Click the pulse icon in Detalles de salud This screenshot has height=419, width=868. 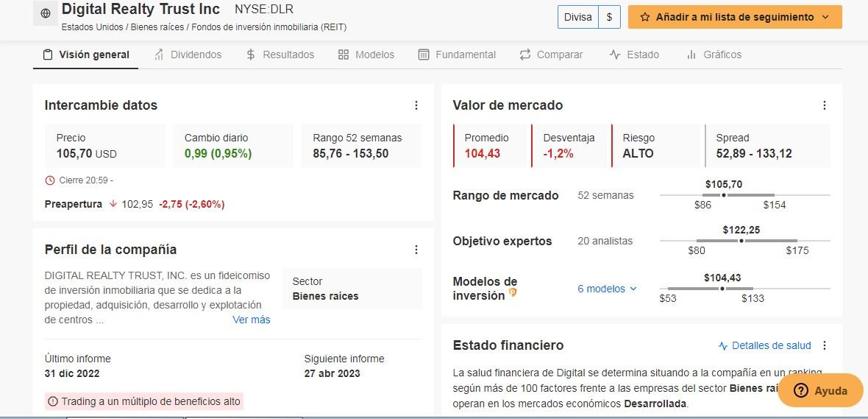coord(723,346)
